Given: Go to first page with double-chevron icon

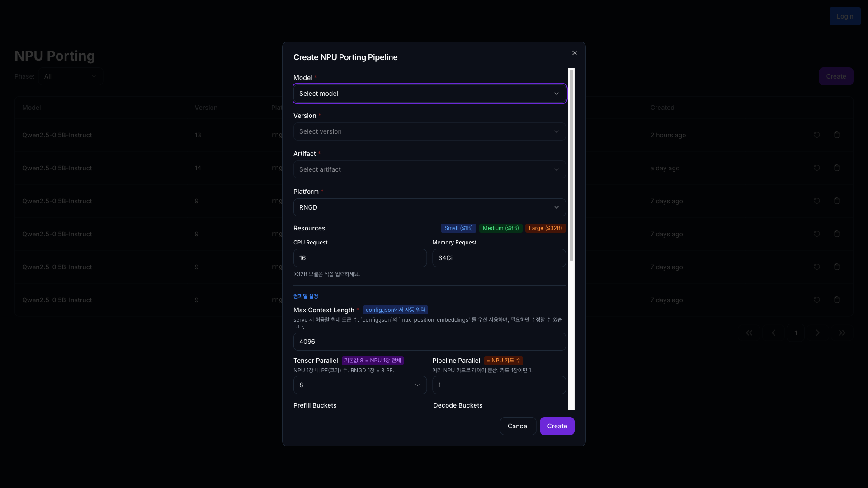Looking at the screenshot, I should point(749,333).
